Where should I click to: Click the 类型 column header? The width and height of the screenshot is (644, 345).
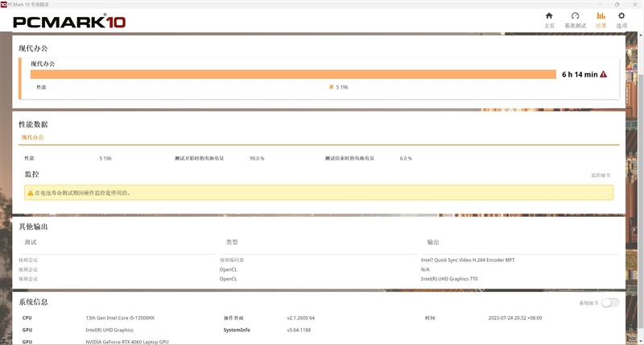tap(232, 242)
